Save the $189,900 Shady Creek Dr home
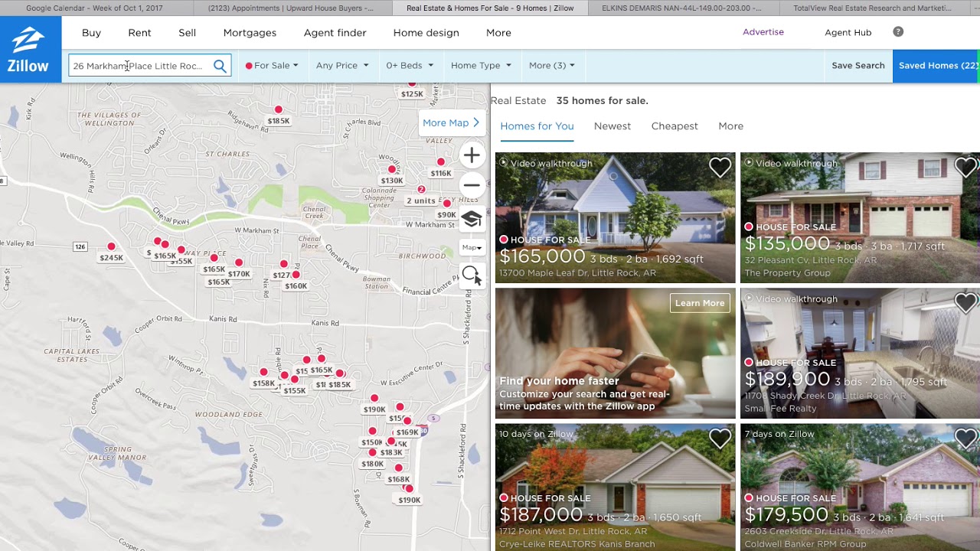 (965, 302)
